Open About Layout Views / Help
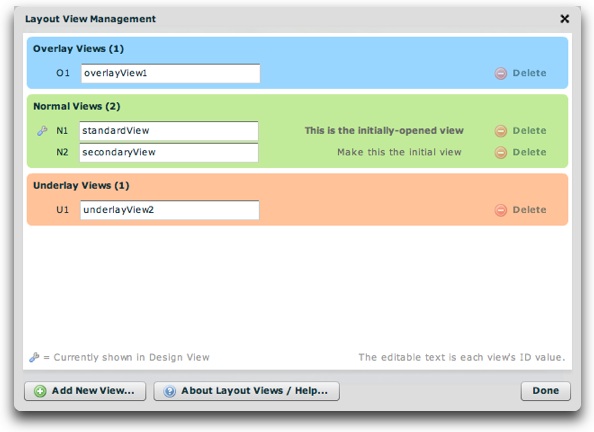 (247, 391)
